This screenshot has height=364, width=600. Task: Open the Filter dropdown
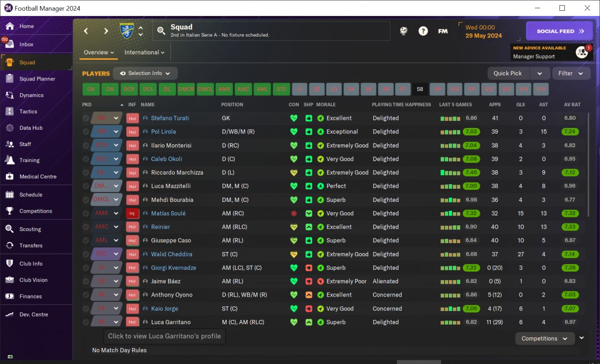tap(571, 74)
